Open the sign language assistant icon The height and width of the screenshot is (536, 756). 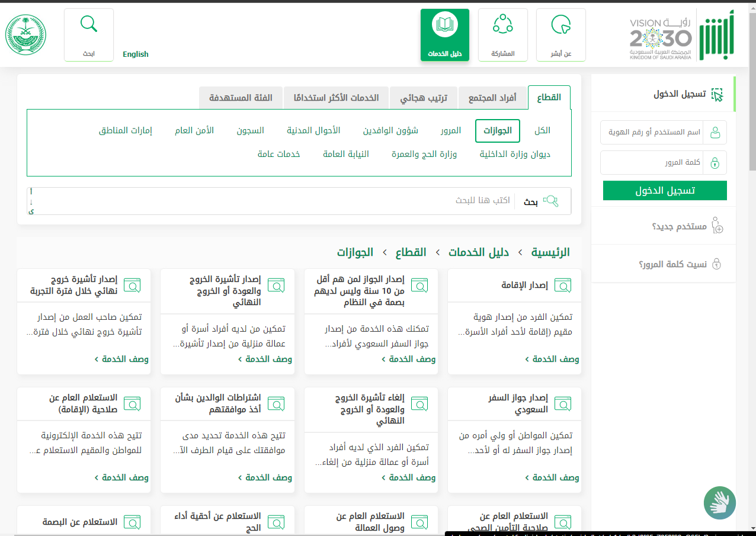(720, 503)
